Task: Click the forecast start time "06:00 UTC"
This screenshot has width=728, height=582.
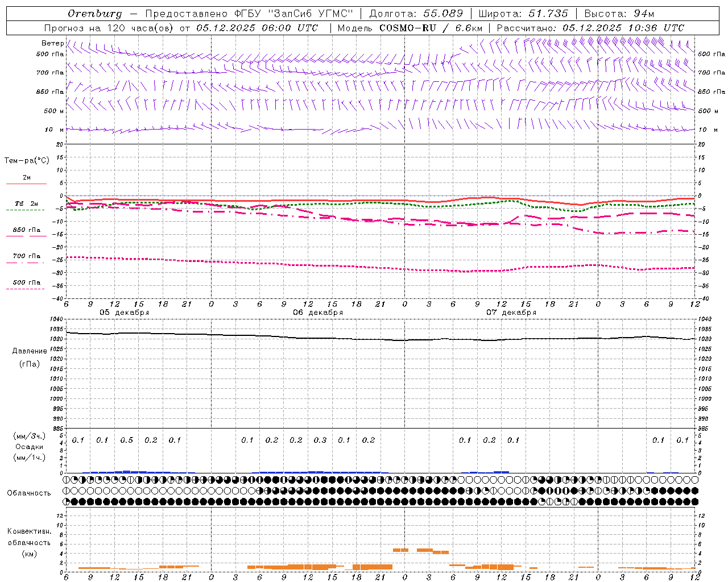Action: click(x=289, y=28)
